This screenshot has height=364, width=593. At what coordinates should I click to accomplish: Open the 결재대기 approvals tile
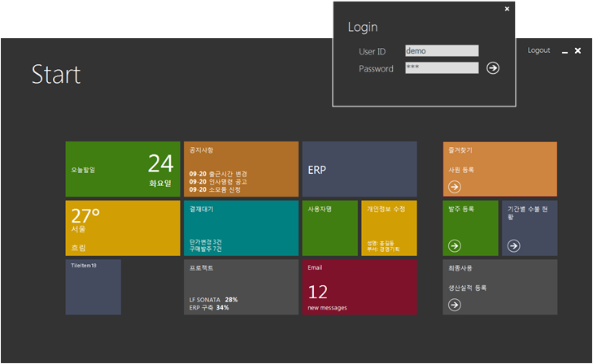point(241,228)
